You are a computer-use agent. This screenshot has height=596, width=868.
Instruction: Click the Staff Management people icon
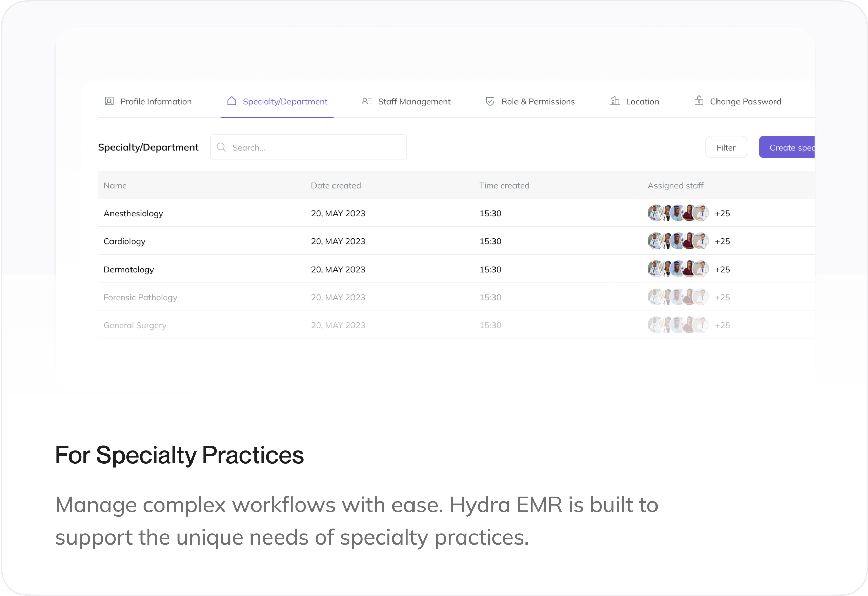(x=367, y=101)
